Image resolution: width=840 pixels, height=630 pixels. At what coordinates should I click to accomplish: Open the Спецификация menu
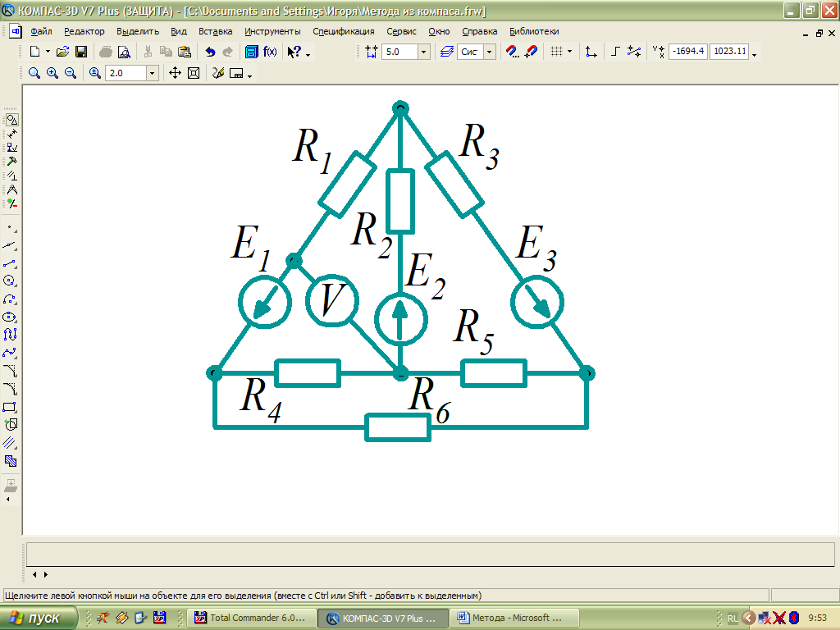tap(344, 32)
